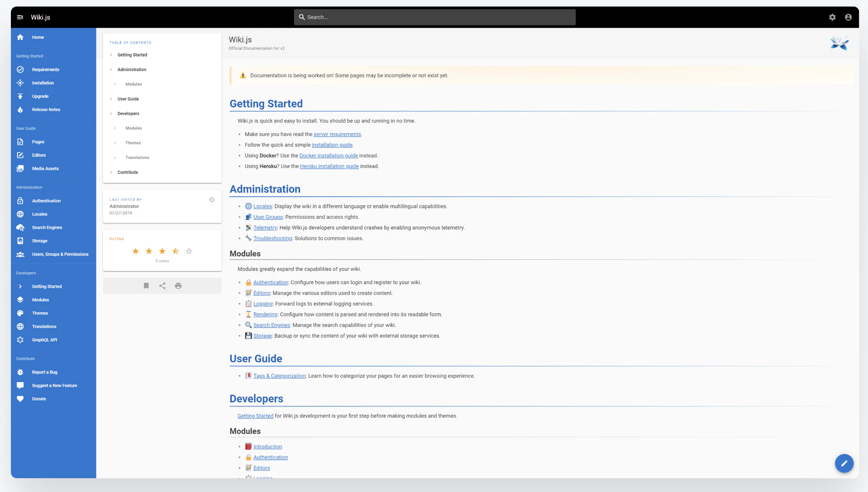The height and width of the screenshot is (492, 868).
Task: Open Storage sidebar icon
Action: [x=20, y=241]
